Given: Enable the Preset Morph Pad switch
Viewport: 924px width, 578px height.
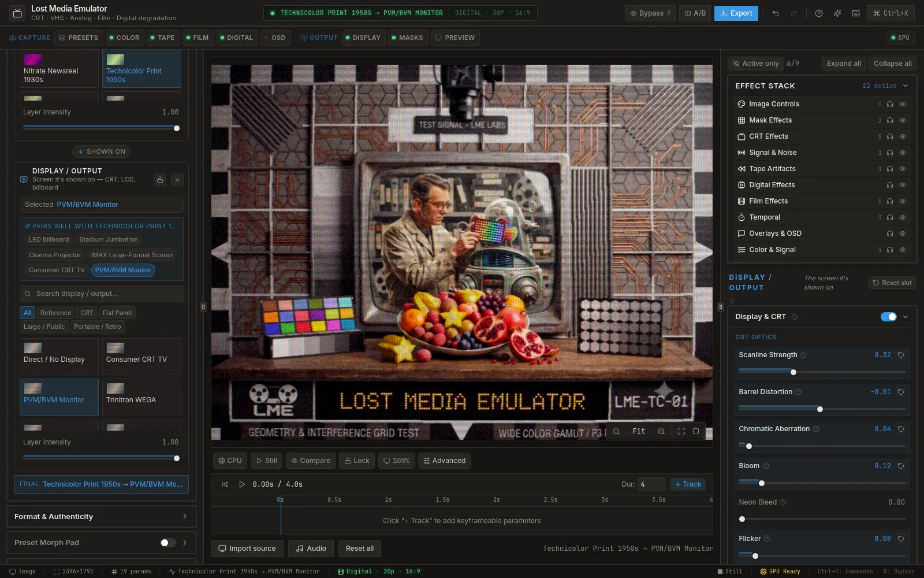Looking at the screenshot, I should coord(167,543).
